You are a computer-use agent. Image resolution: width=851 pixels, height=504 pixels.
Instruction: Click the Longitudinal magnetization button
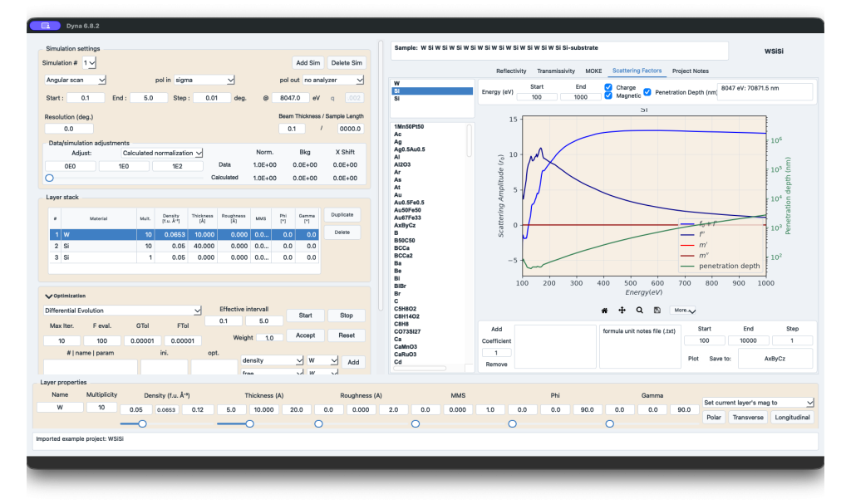792,417
